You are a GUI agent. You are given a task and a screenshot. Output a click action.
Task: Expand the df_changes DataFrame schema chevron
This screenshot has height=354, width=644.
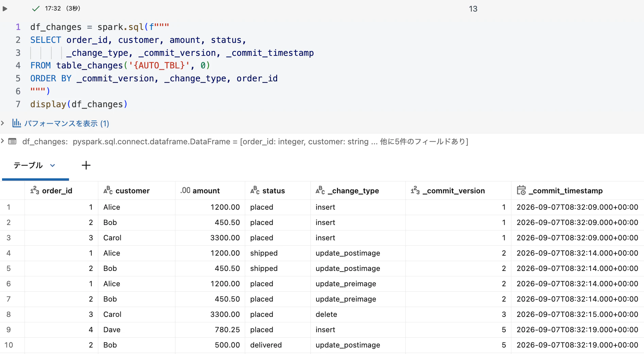point(3,141)
